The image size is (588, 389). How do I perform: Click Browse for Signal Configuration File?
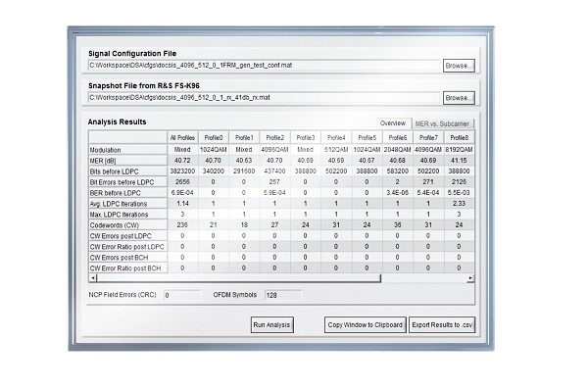point(459,66)
